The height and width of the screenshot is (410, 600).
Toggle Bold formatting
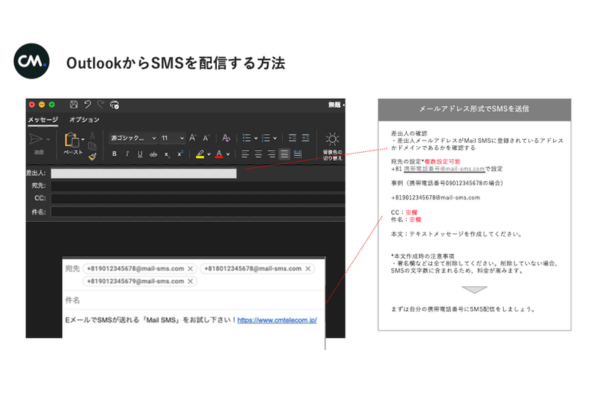tap(114, 154)
